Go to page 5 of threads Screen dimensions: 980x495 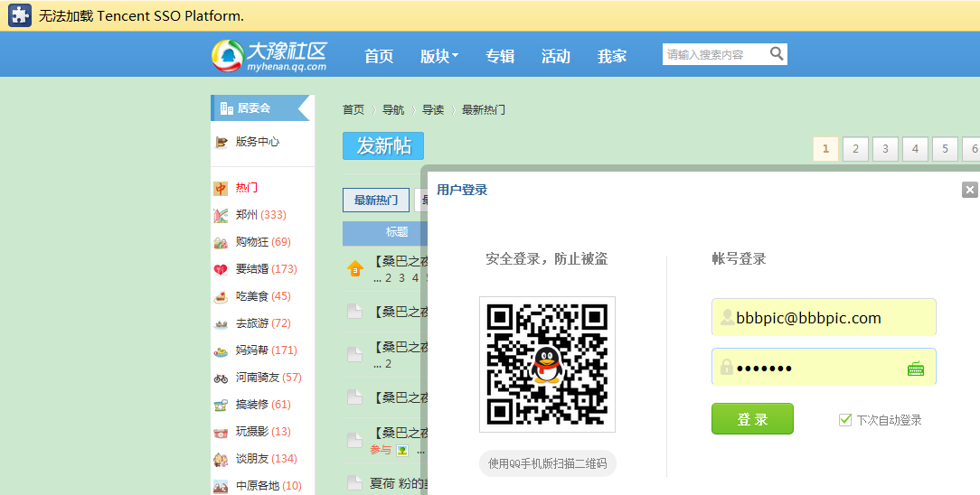[945, 148]
